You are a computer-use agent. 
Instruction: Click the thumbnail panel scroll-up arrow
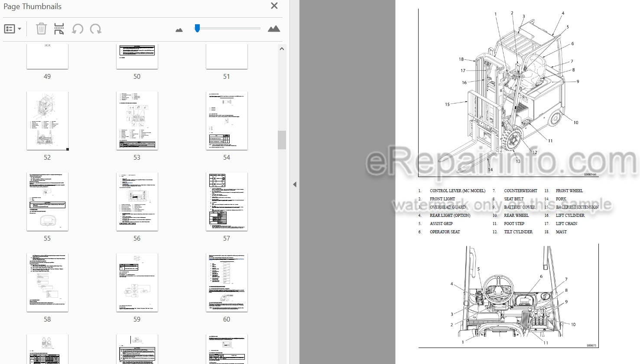point(282,49)
